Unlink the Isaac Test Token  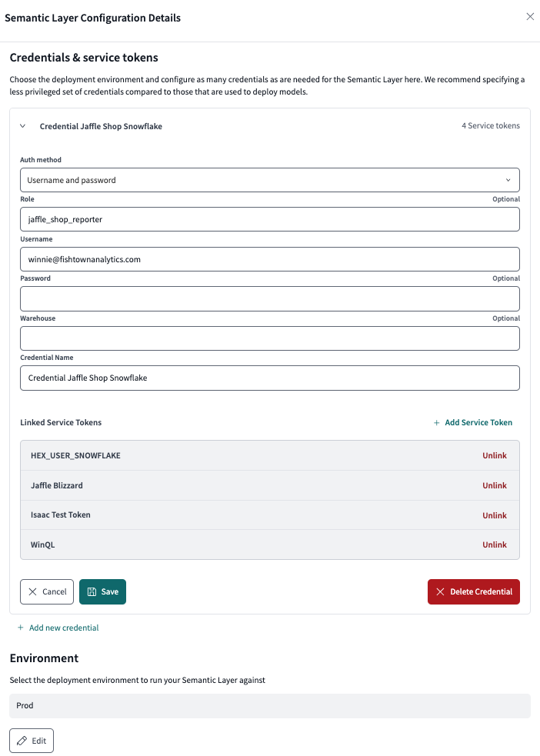pyautogui.click(x=495, y=515)
